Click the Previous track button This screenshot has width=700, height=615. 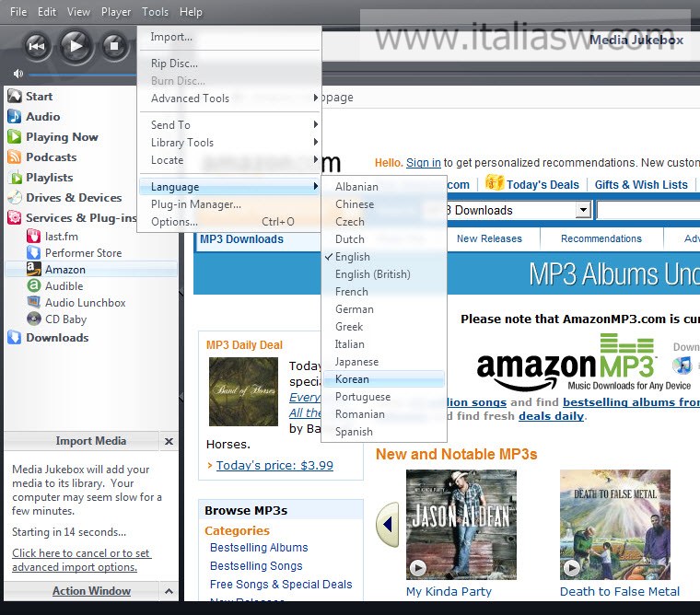click(36, 45)
